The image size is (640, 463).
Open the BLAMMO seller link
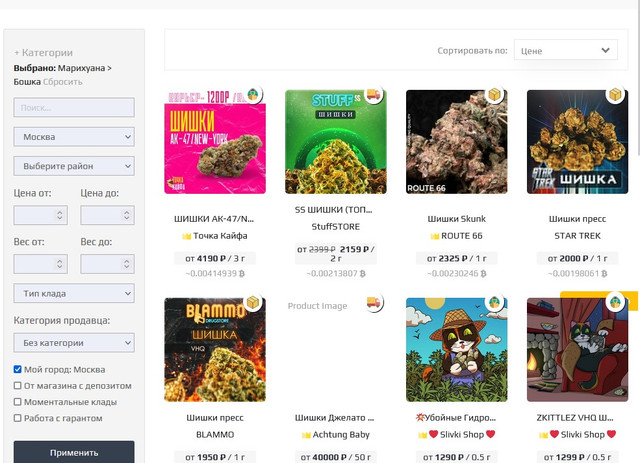(215, 435)
